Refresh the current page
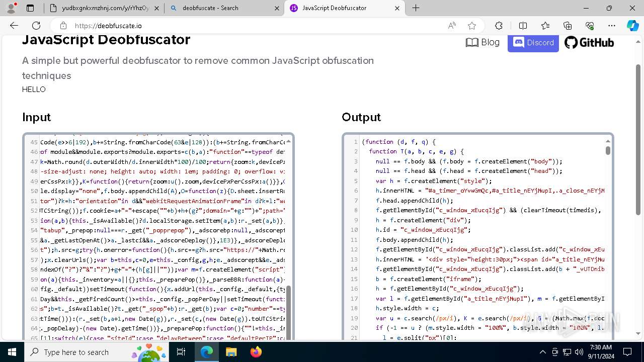The image size is (644, 362). pyautogui.click(x=36, y=26)
